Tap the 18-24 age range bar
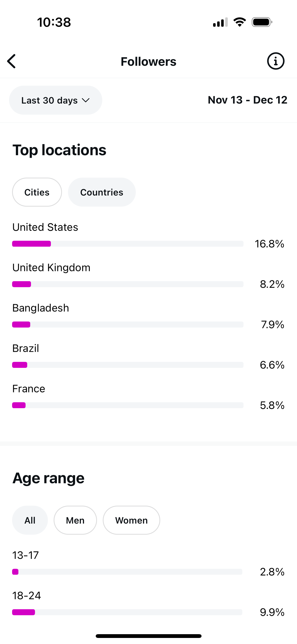This screenshot has width=297, height=644. point(127,612)
